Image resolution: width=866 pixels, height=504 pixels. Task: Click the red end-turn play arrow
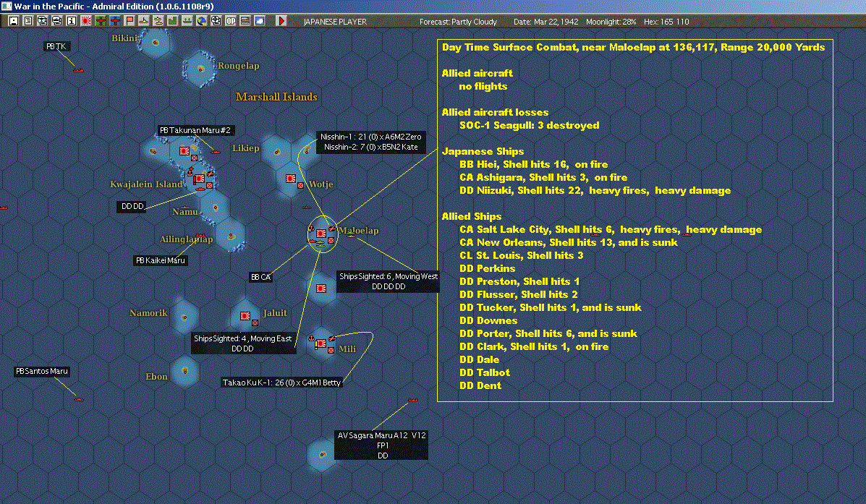281,21
